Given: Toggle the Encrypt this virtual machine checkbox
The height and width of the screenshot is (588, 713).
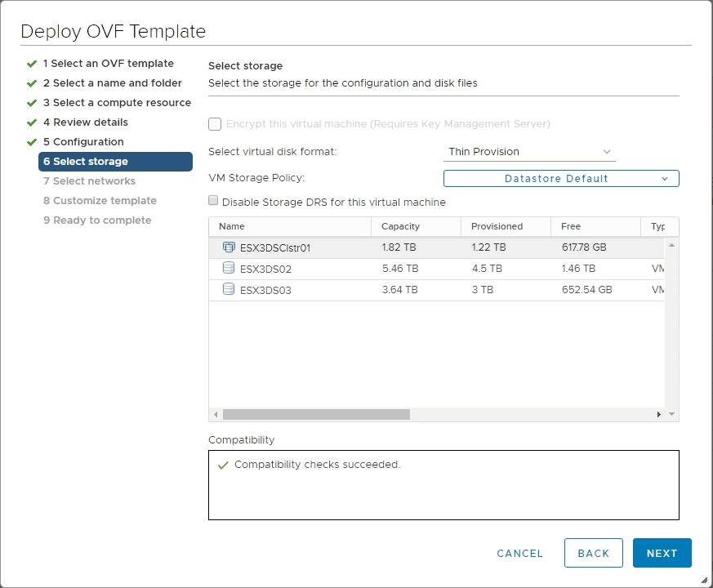Looking at the screenshot, I should (216, 125).
